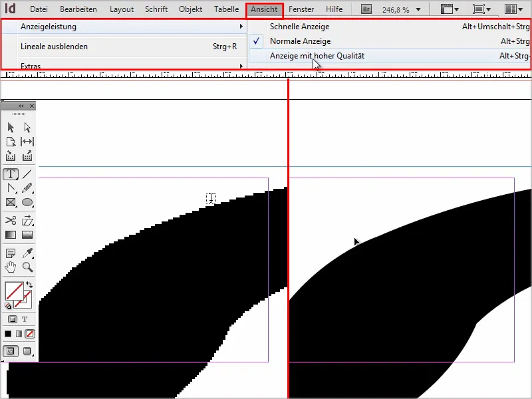Open the Objekt menu
532x399 pixels.
(x=190, y=9)
